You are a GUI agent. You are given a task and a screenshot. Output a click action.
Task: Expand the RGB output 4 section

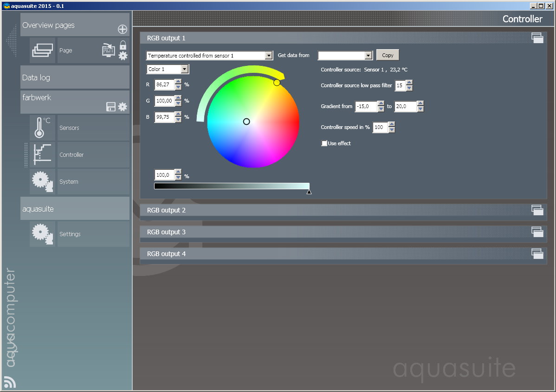(x=343, y=254)
